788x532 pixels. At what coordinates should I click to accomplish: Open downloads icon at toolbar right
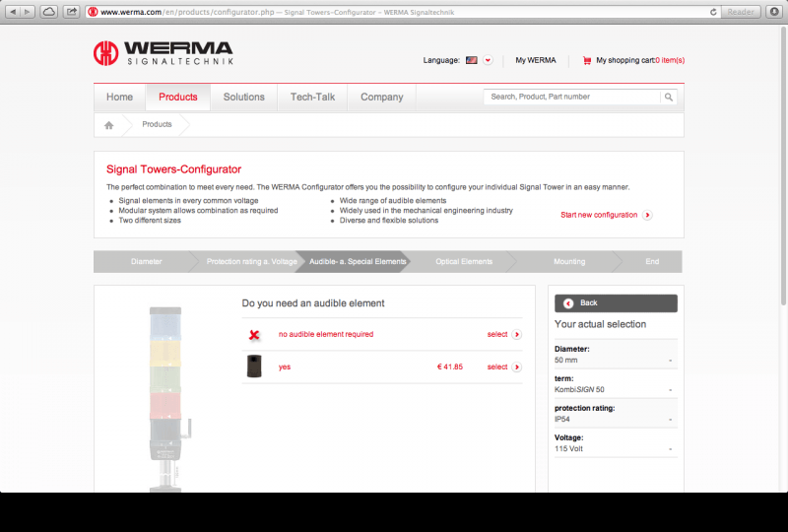click(774, 12)
